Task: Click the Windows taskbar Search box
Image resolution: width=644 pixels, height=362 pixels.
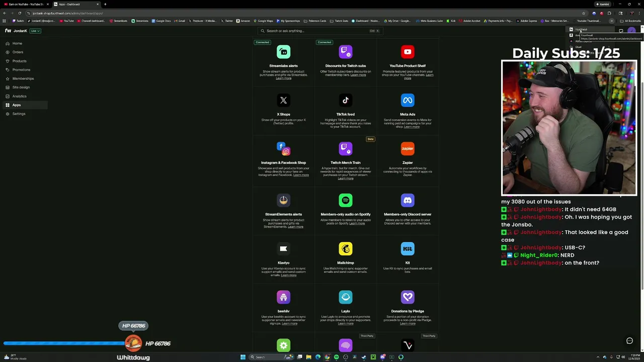Action: [x=271, y=357]
